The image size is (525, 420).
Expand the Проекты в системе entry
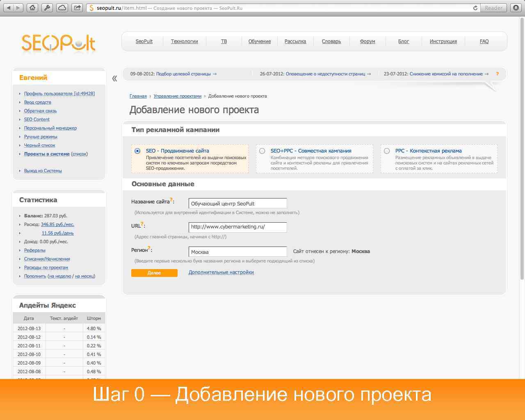pos(48,154)
